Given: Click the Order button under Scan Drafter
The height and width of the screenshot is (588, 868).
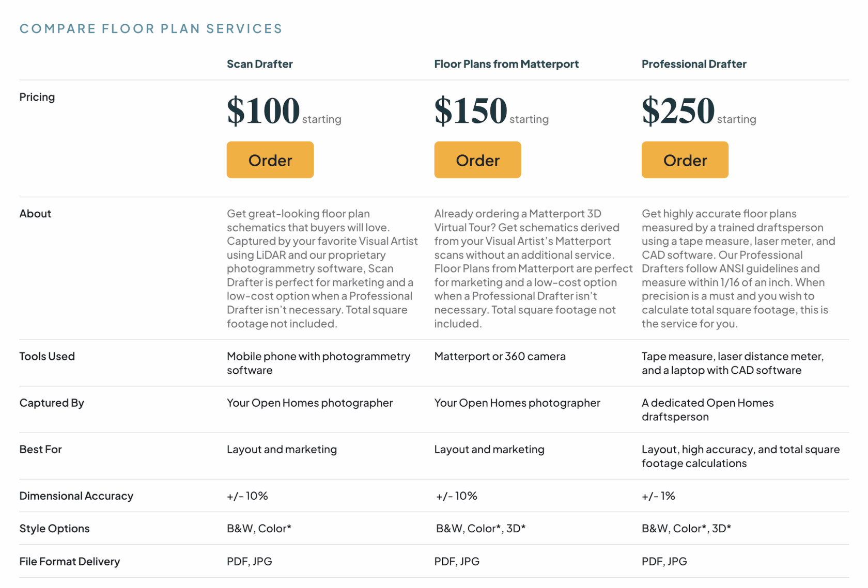Looking at the screenshot, I should pyautogui.click(x=270, y=160).
